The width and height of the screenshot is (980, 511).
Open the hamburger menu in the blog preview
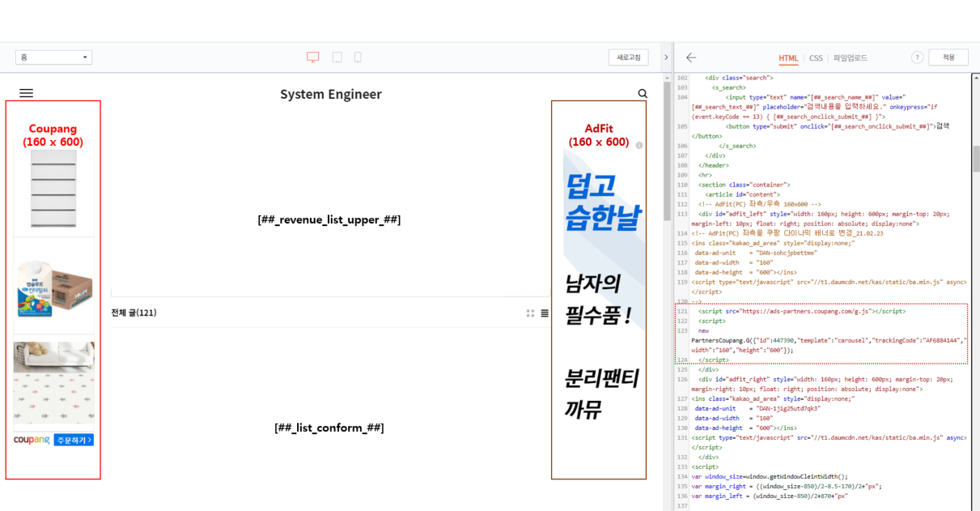26,94
